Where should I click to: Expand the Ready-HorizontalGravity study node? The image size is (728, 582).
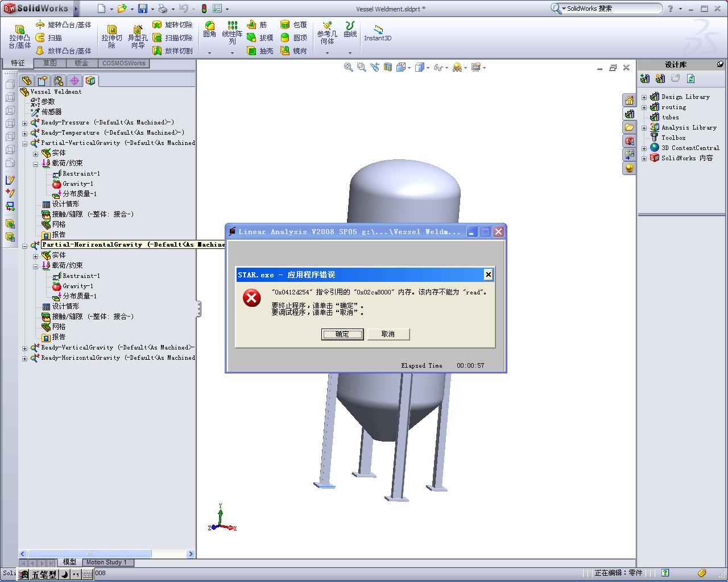[x=25, y=358]
